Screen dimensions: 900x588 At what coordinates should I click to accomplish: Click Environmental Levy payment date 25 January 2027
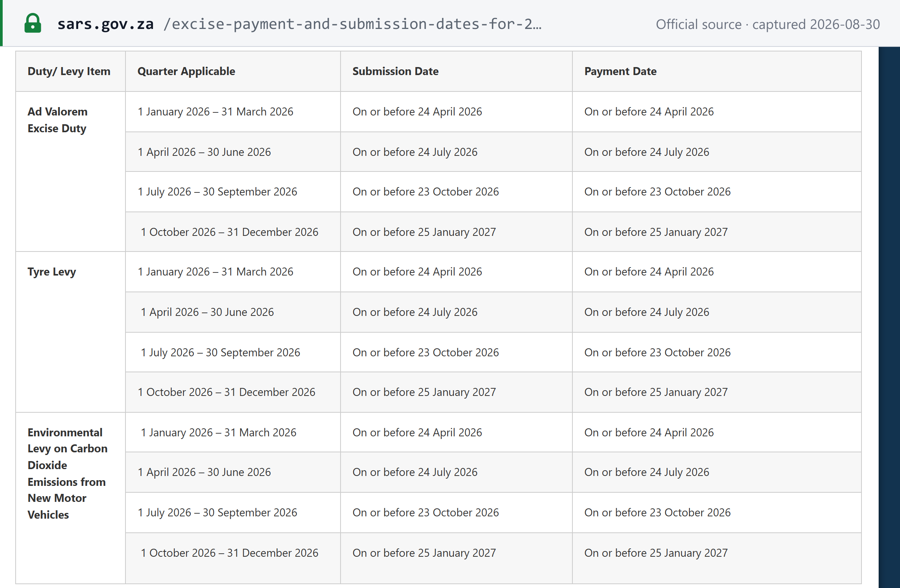656,553
